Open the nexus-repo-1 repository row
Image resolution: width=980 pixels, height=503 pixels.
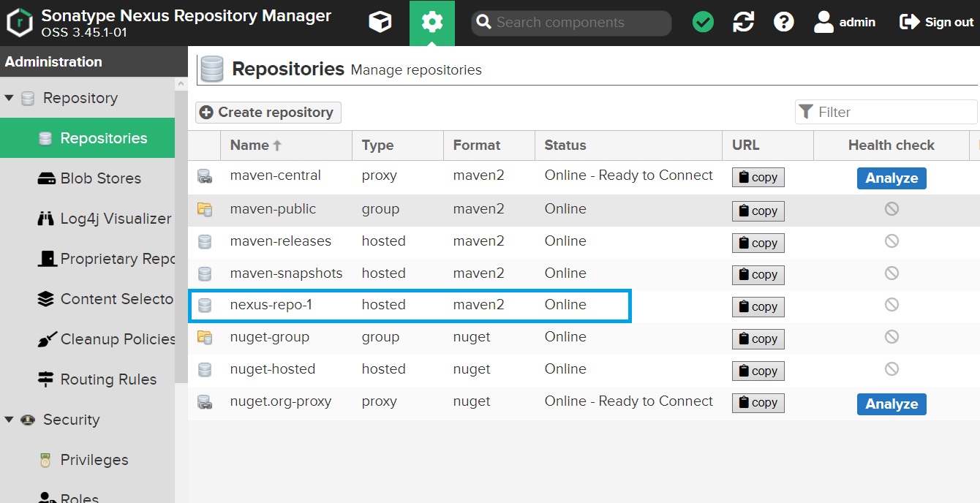(x=584, y=306)
